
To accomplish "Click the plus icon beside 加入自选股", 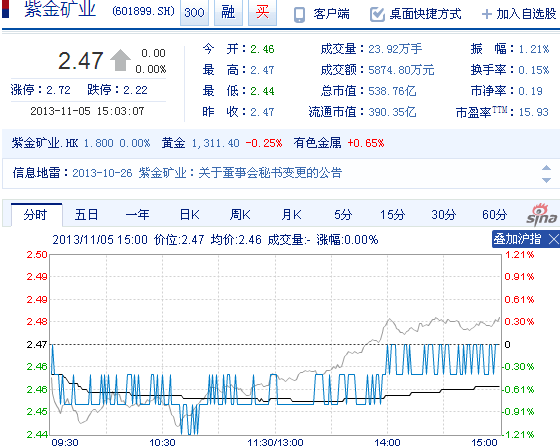I will [x=486, y=14].
